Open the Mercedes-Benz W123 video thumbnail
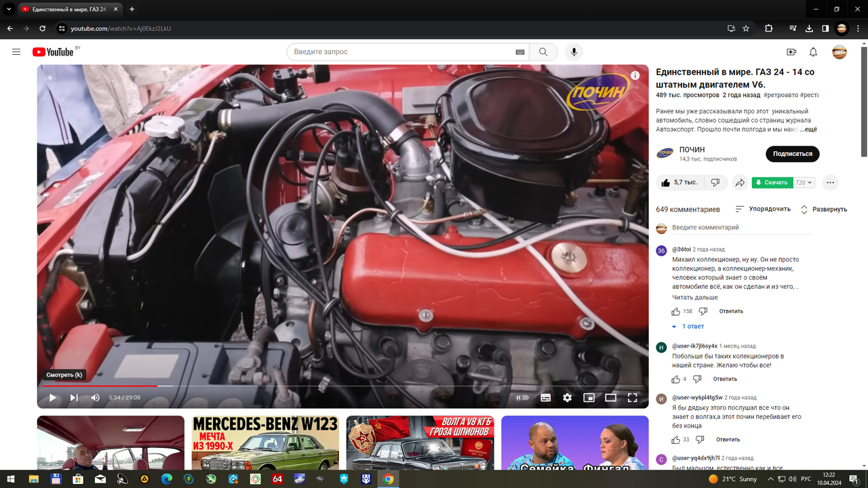The width and height of the screenshot is (868, 488). point(265,443)
